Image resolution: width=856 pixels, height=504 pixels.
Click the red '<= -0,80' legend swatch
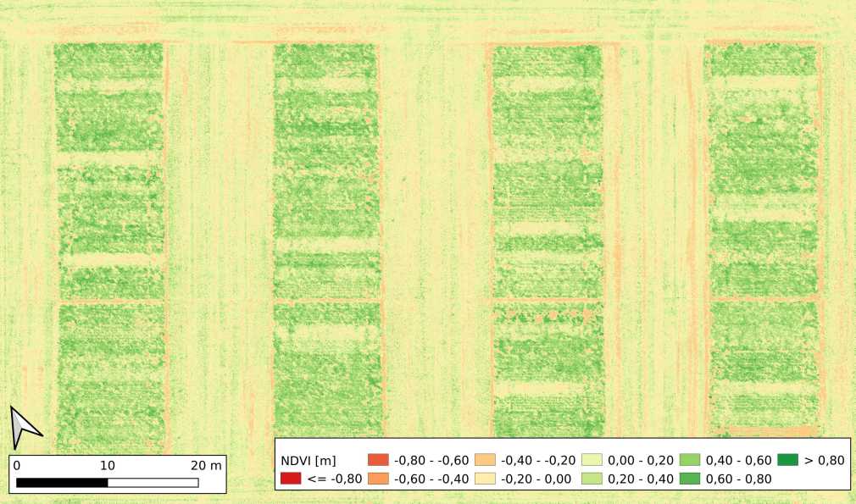coord(291,479)
